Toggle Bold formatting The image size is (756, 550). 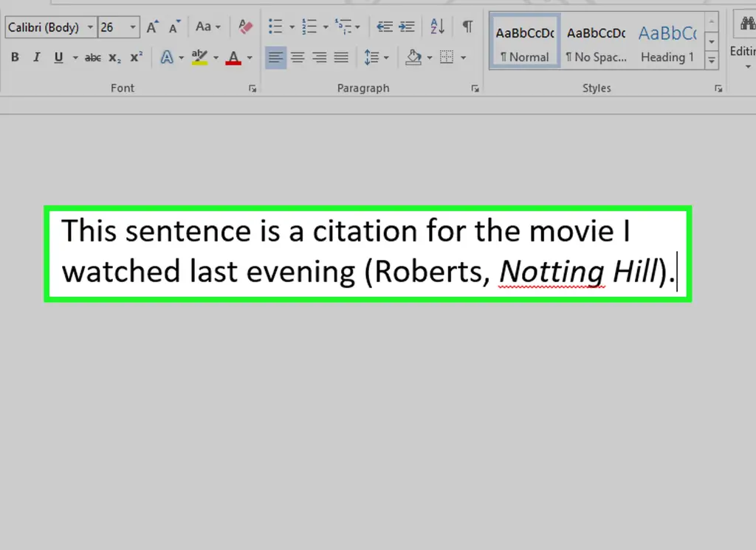(x=15, y=58)
